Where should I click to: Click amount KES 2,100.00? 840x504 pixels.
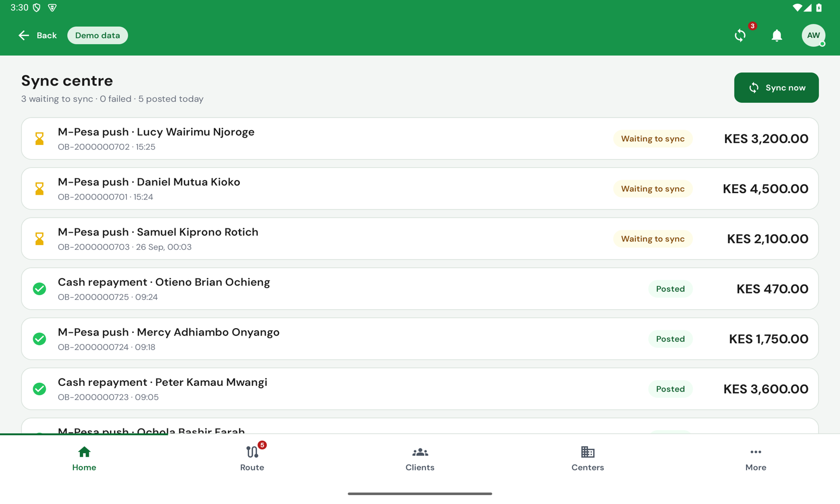click(768, 239)
